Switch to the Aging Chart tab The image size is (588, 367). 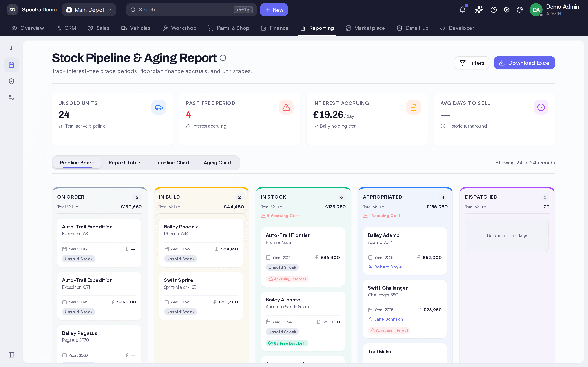pos(217,163)
